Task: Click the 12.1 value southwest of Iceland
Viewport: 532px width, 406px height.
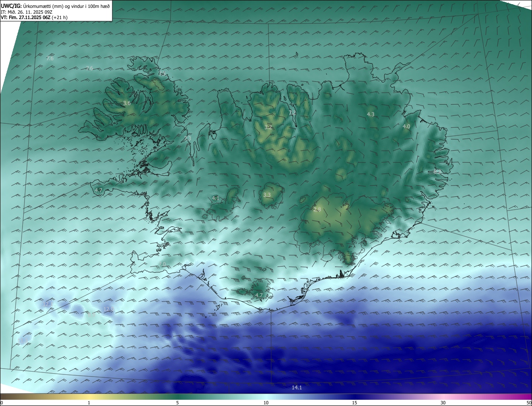Action: 47,304
